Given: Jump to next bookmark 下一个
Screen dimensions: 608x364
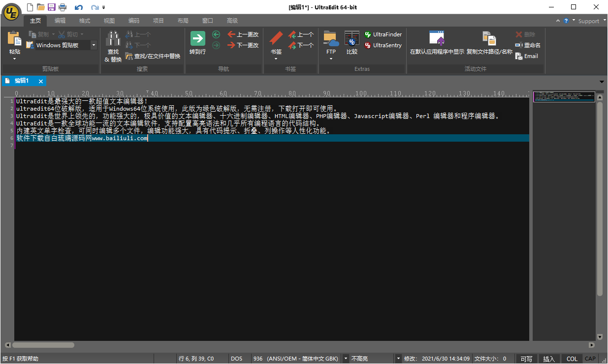Looking at the screenshot, I should click(301, 45).
